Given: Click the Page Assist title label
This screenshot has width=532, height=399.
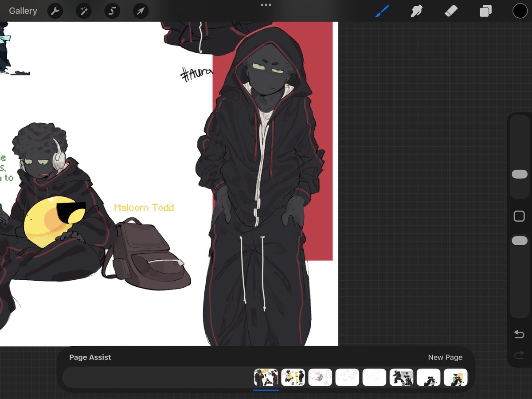Looking at the screenshot, I should pos(90,357).
